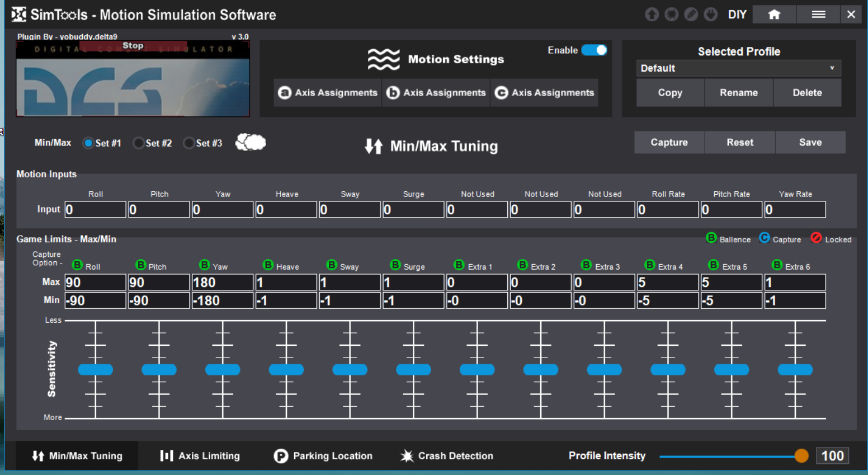
Task: Click the Extra 5 Min value field
Action: 732,300
